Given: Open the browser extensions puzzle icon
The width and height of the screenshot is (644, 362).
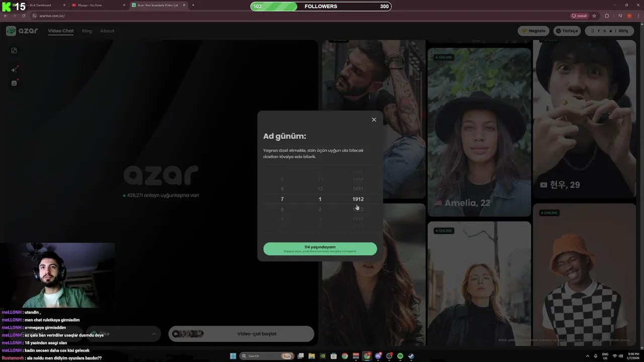Looking at the screenshot, I should (x=607, y=16).
